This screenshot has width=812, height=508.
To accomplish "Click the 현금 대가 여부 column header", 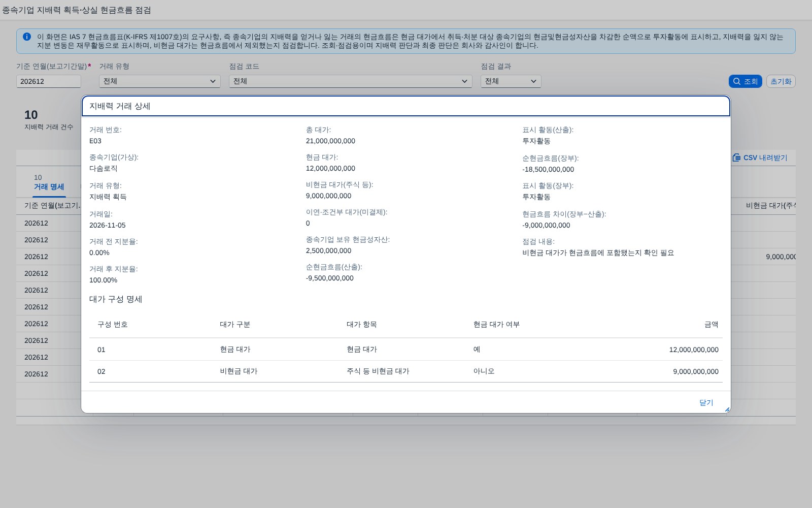I will [496, 325].
